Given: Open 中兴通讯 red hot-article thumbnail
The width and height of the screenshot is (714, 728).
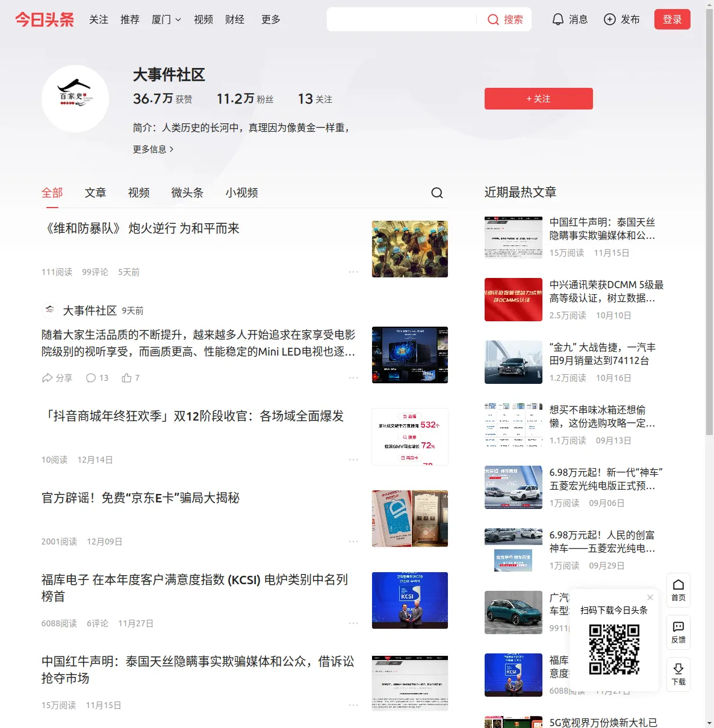Looking at the screenshot, I should [514, 300].
